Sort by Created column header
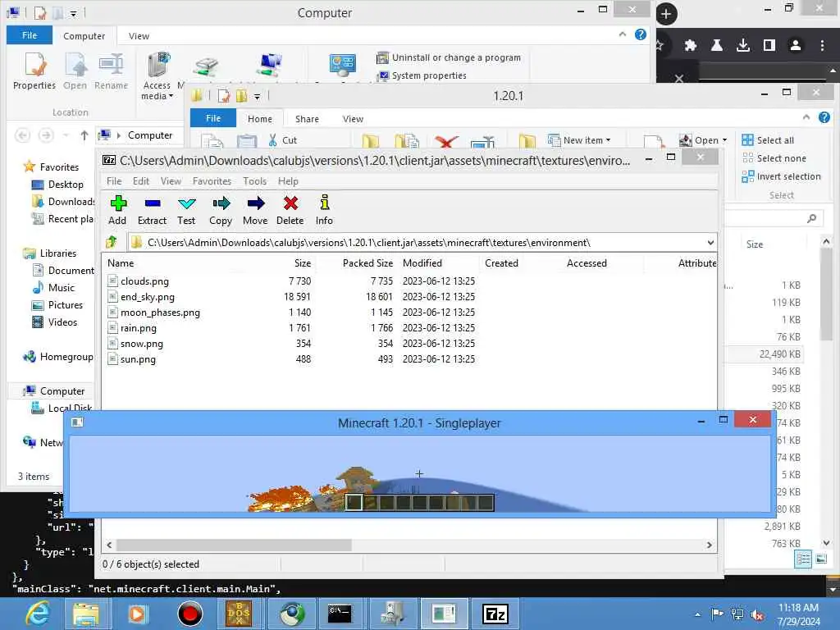The image size is (840, 630). [x=501, y=263]
